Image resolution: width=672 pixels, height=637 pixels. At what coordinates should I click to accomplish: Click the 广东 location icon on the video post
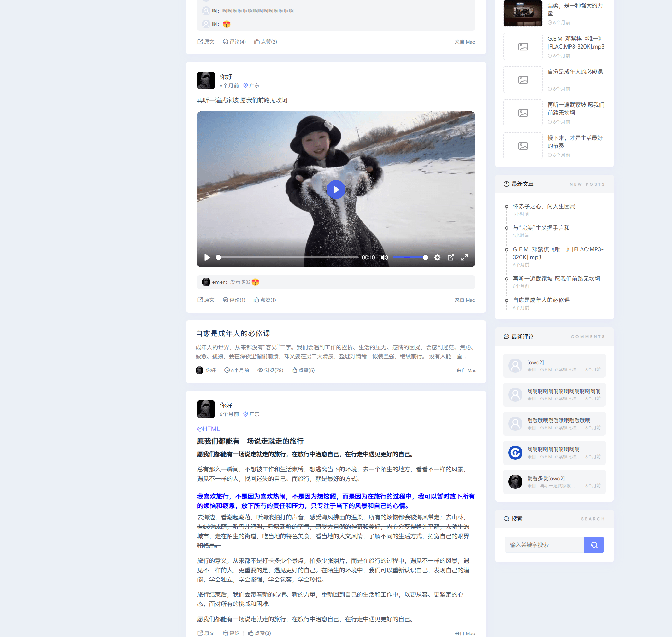tap(245, 85)
